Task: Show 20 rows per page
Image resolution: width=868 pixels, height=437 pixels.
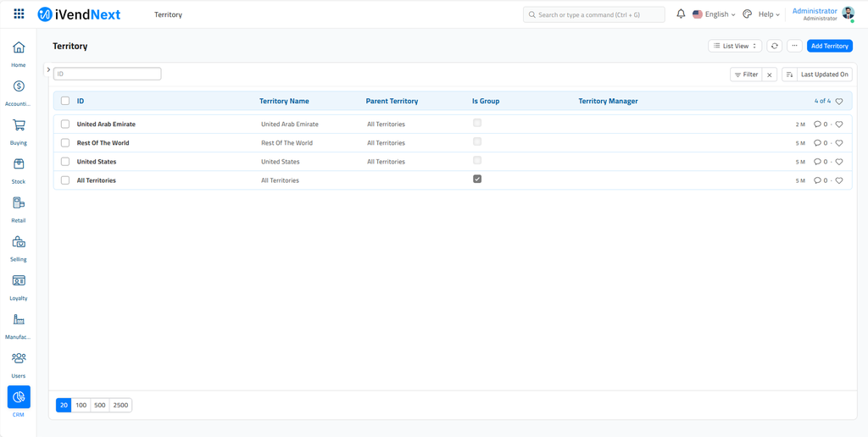Action: pos(64,406)
